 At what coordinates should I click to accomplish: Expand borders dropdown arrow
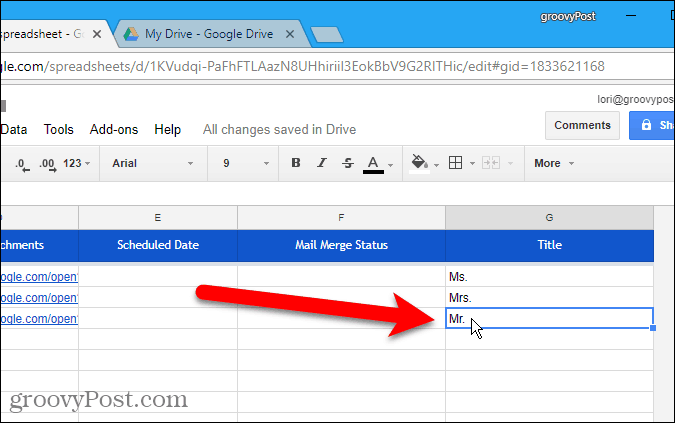pos(472,164)
